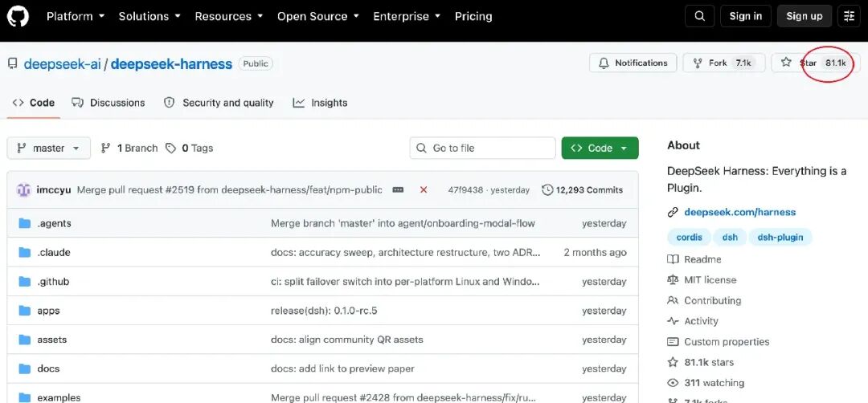Open the green Code dropdown

tap(600, 149)
